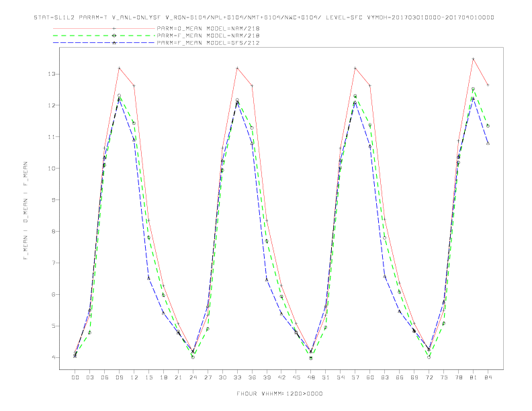
Task: Click the chart title line starting STAT=SL1L2
Action: 264,17
